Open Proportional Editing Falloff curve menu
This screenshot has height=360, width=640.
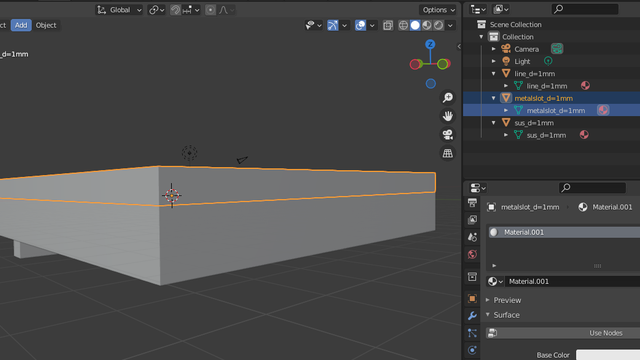[x=226, y=10]
